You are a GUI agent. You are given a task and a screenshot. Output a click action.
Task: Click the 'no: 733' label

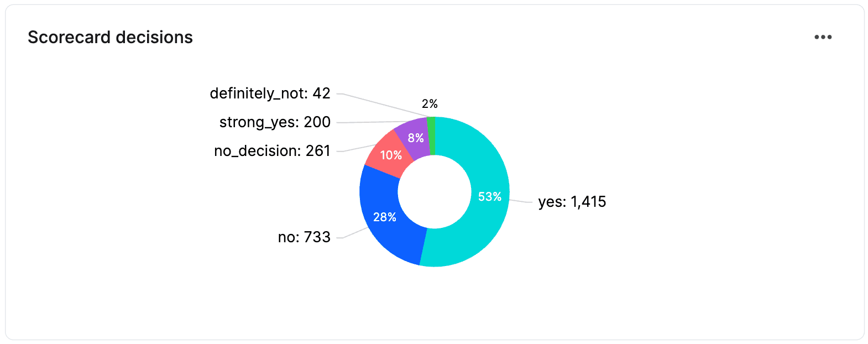point(304,237)
